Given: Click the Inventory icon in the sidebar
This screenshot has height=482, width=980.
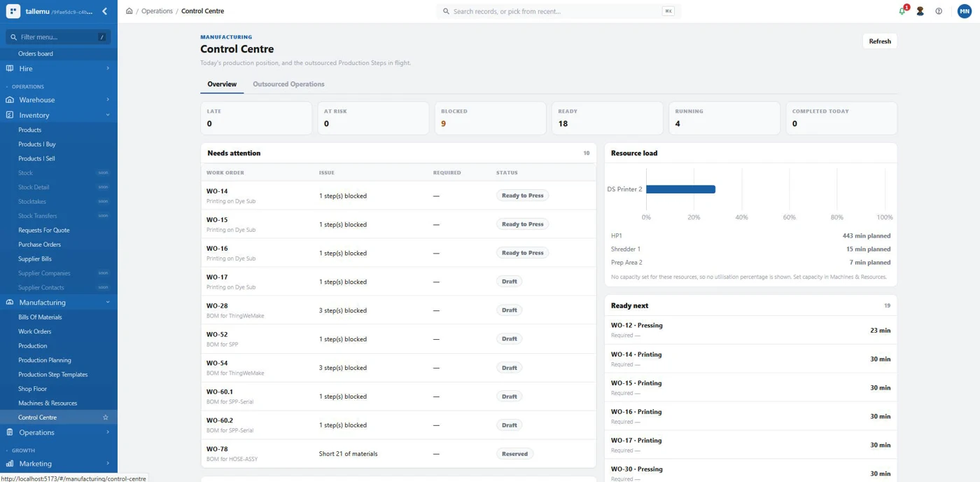Looking at the screenshot, I should [10, 115].
